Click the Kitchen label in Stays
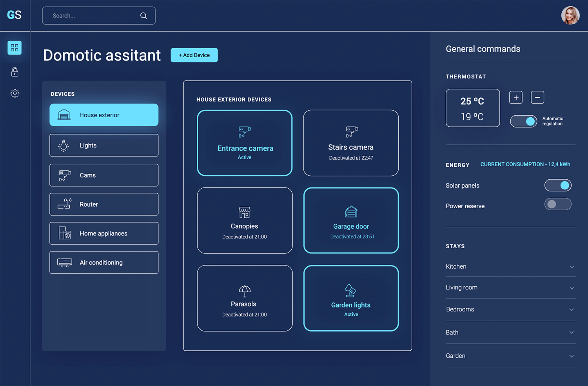Image resolution: width=588 pixels, height=386 pixels. pyautogui.click(x=456, y=266)
